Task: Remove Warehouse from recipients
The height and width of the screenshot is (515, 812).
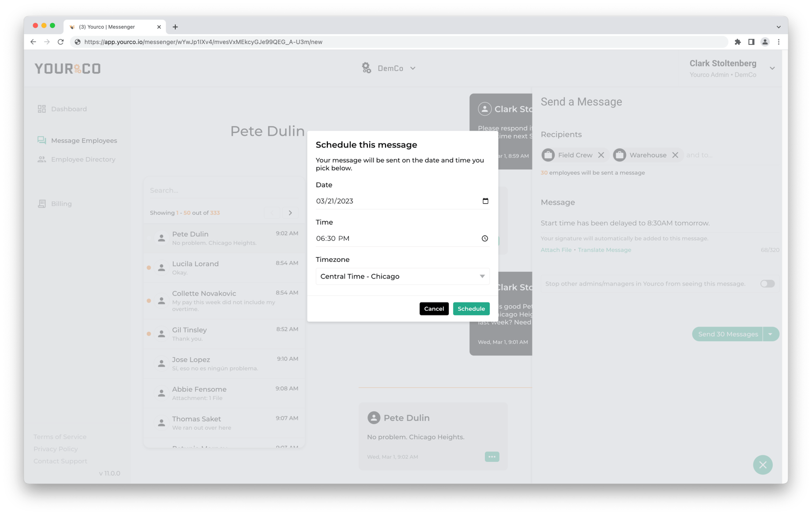Action: coord(675,155)
